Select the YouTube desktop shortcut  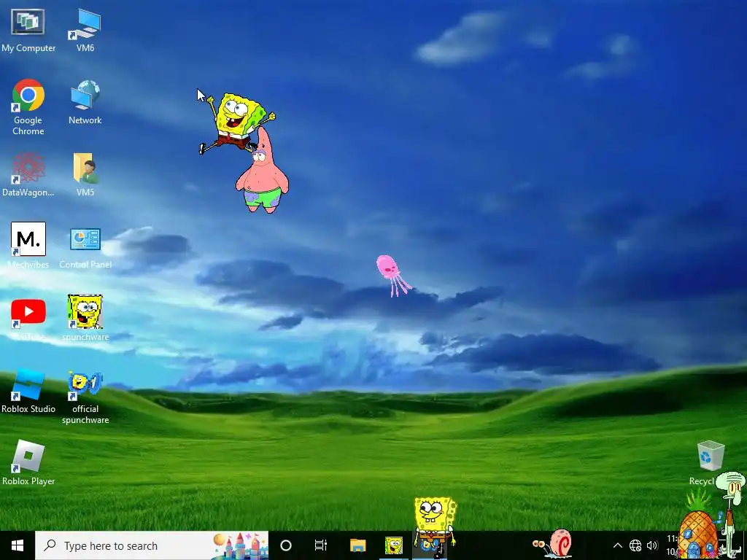[x=28, y=319]
